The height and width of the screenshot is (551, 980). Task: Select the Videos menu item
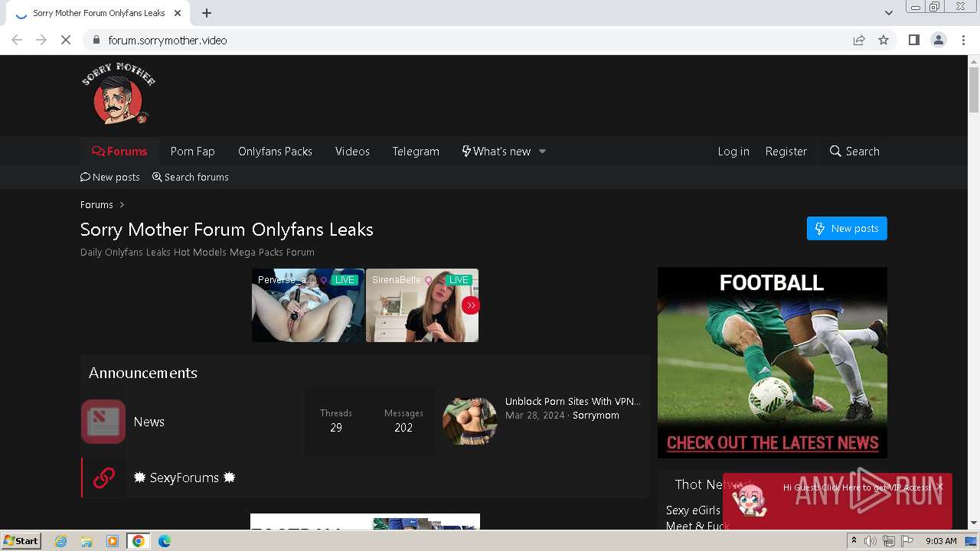coord(352,152)
